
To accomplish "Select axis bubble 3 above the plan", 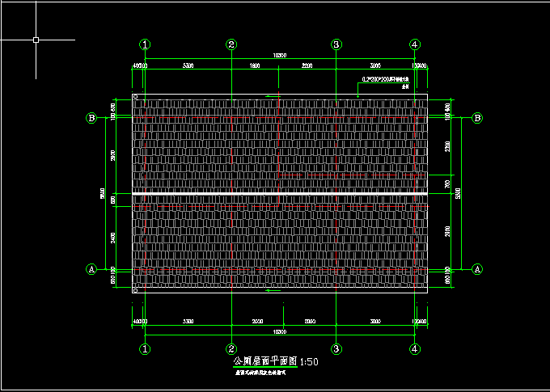I will click(336, 44).
